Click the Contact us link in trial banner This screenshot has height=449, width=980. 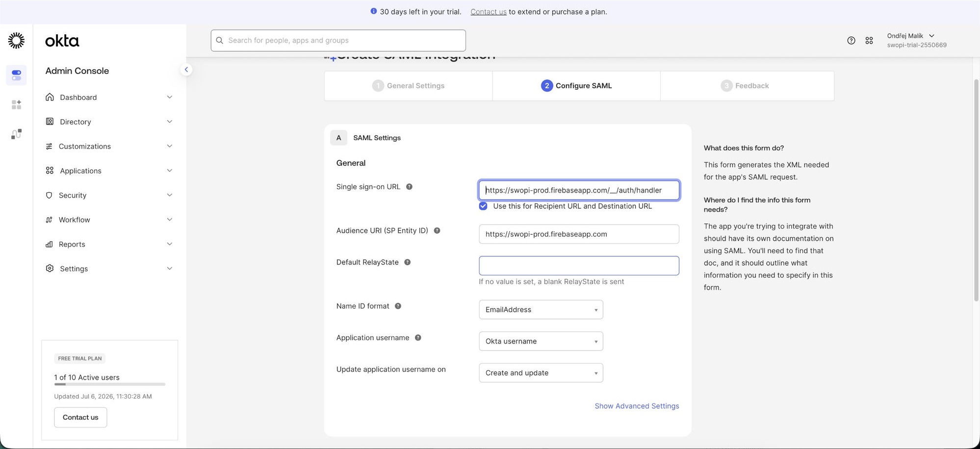point(489,12)
